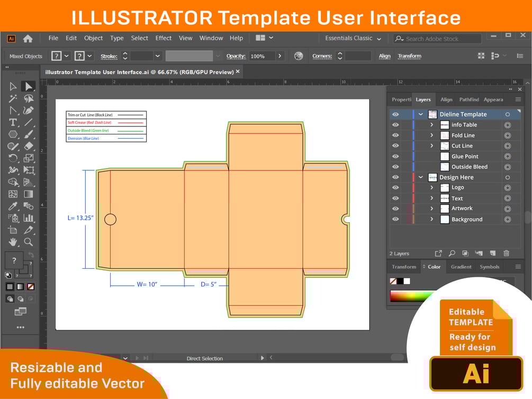
Task: Select the Column Graph tool
Action: point(29,218)
